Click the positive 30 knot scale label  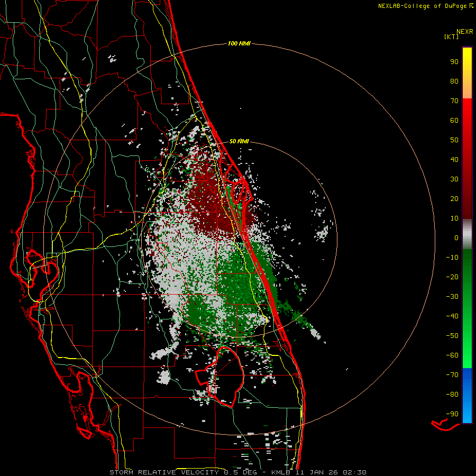[454, 179]
